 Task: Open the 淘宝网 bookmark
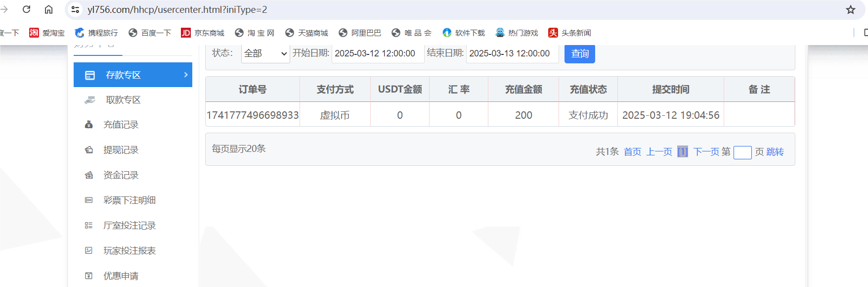point(255,33)
